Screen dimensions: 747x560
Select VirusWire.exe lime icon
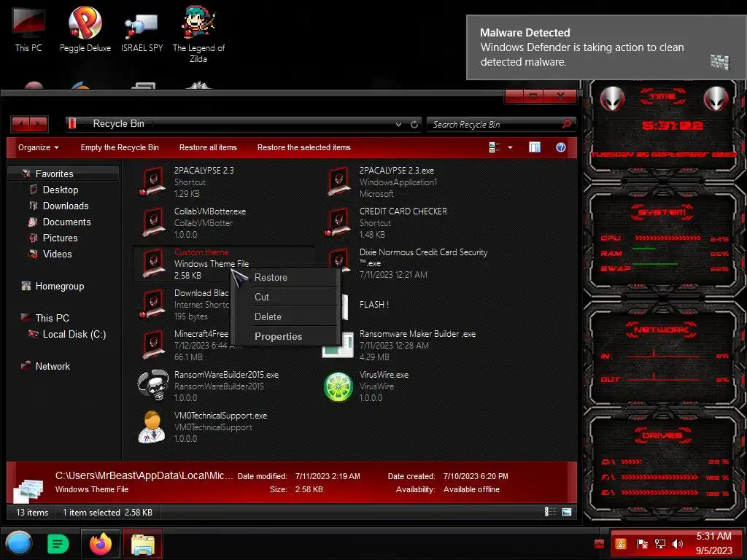338,386
